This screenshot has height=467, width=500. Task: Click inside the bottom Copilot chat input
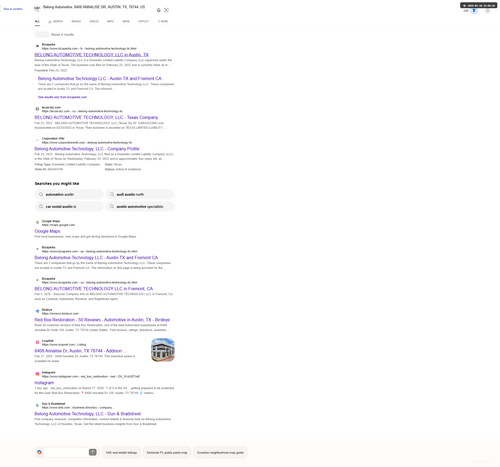point(65,452)
